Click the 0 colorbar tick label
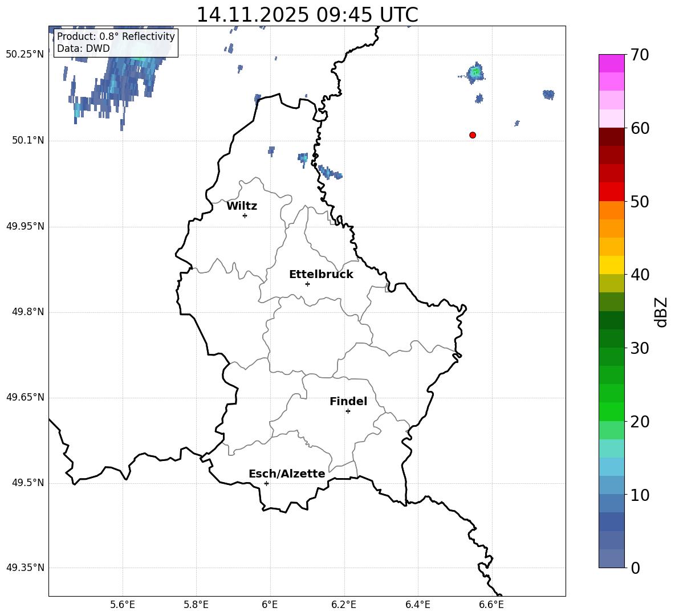The image size is (675, 616). coord(635,568)
